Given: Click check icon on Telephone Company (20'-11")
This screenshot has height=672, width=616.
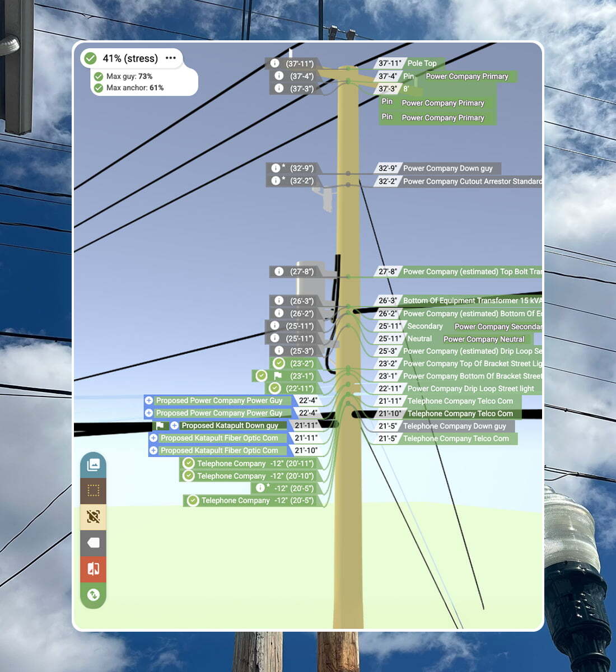Looking at the screenshot, I should click(x=189, y=463).
